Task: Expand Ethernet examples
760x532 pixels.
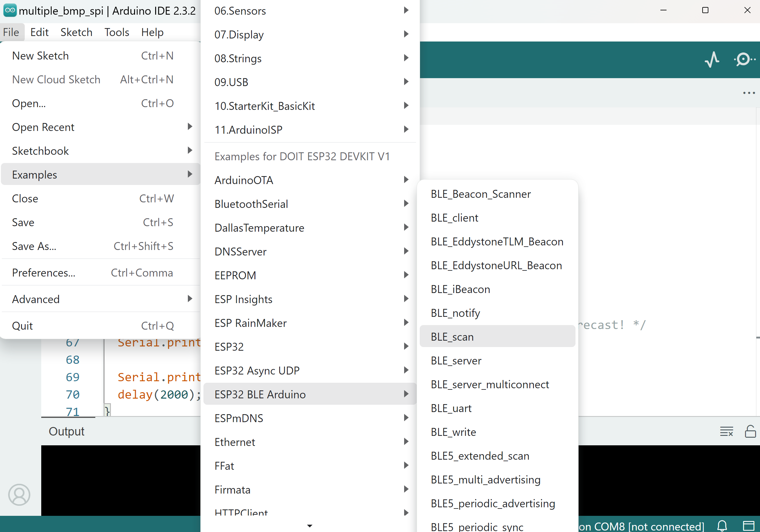Action: 310,442
